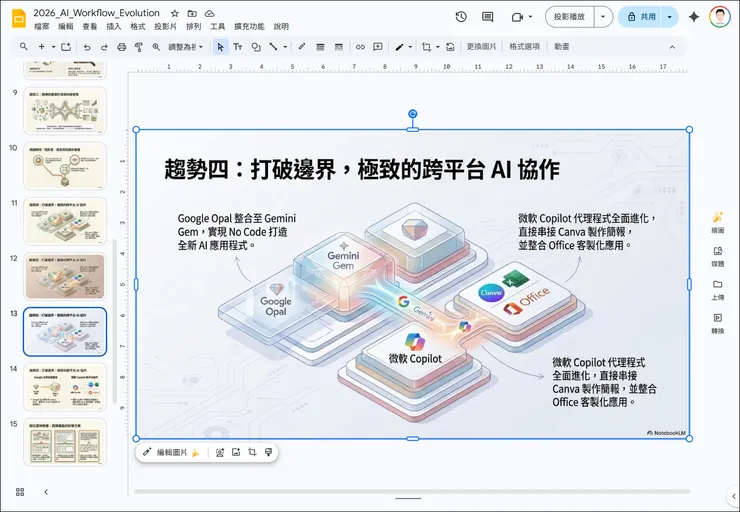Select slide 9 thumbnail
The image size is (740, 512).
65,110
